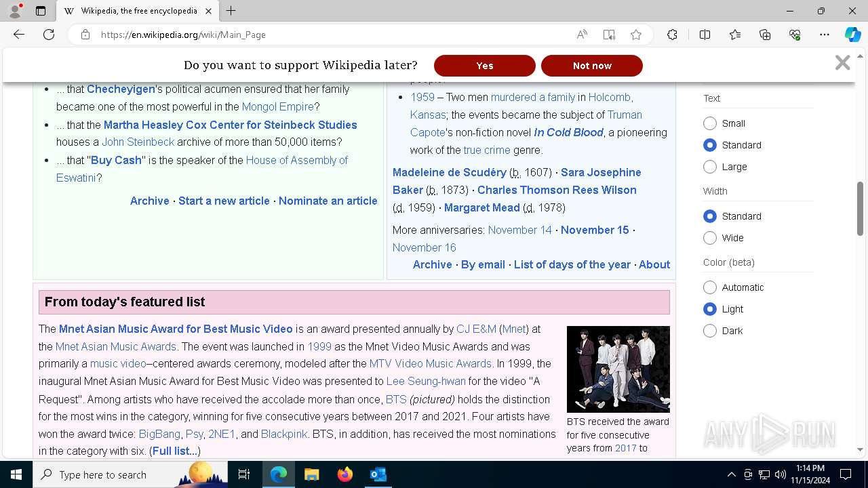
Task: Open the Windows Start menu
Action: (16, 474)
